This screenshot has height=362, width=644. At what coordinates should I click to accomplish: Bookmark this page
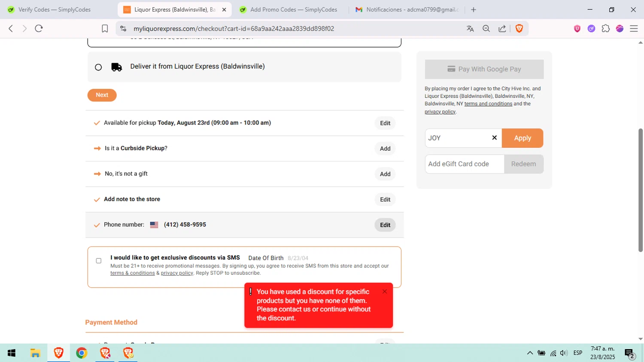[x=105, y=28]
